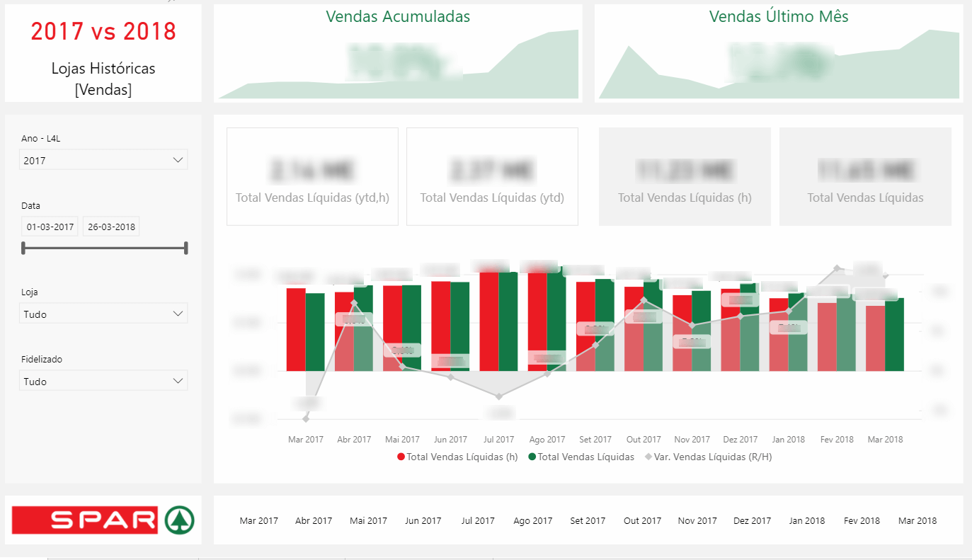This screenshot has width=972, height=560.
Task: Click the 'Vendas Acumuladas' sparkline card
Action: 398,53
